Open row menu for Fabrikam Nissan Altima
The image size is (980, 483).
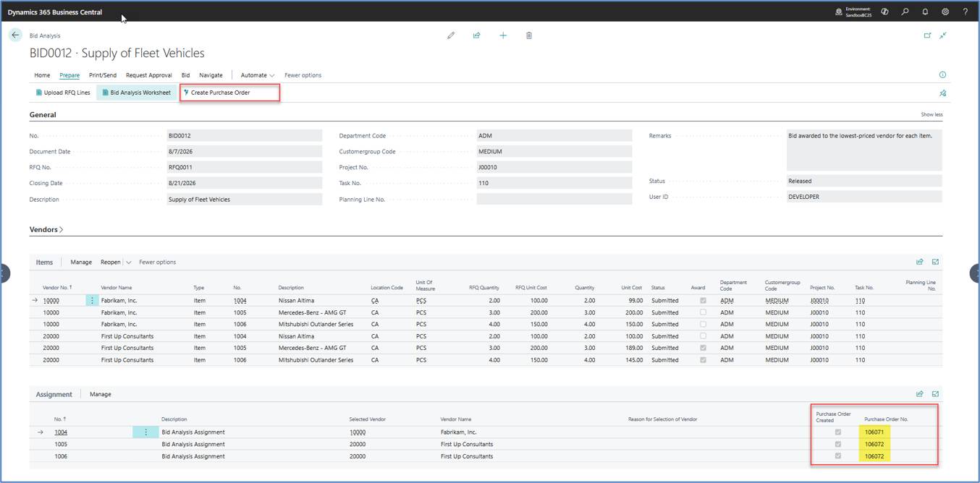(x=92, y=300)
